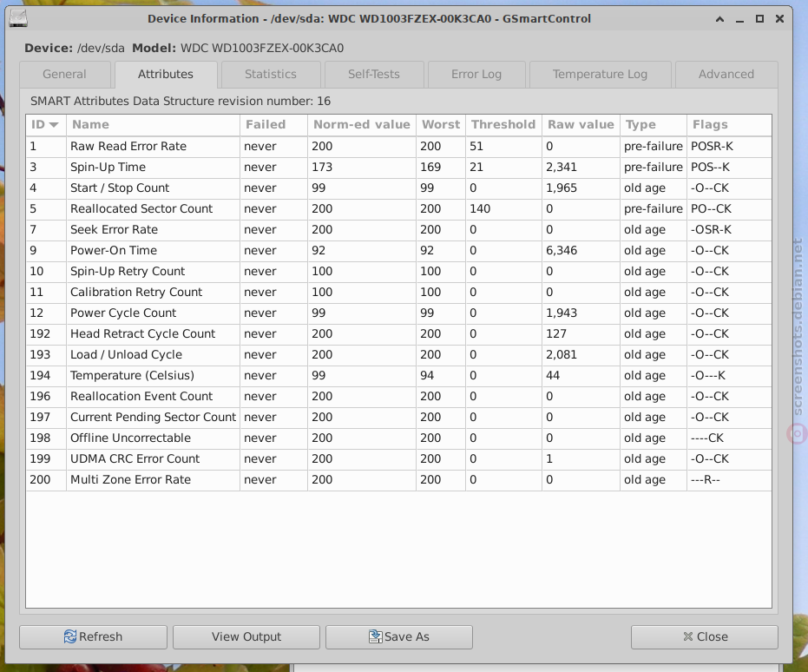The height and width of the screenshot is (672, 808).
Task: Sort by the Type column header
Action: (x=654, y=125)
